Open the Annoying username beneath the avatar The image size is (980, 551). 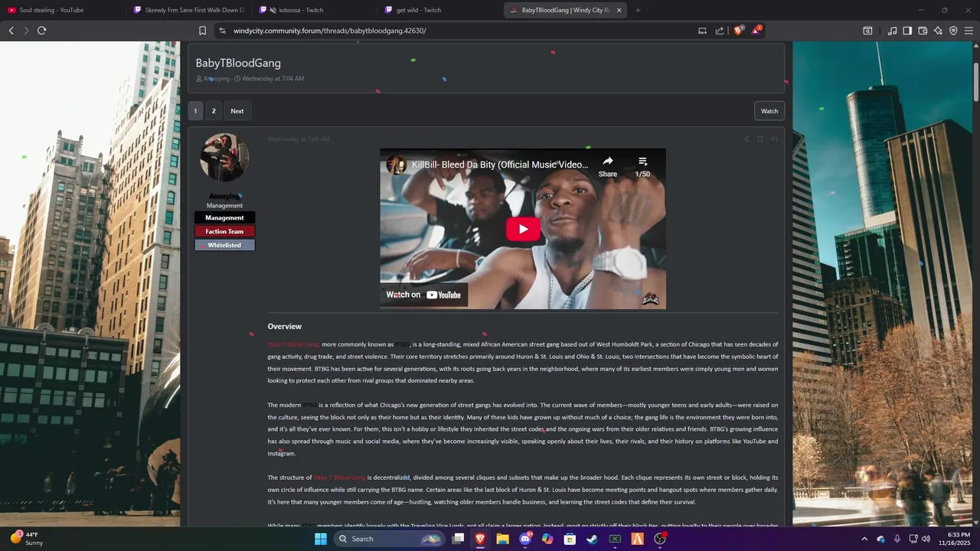click(224, 197)
